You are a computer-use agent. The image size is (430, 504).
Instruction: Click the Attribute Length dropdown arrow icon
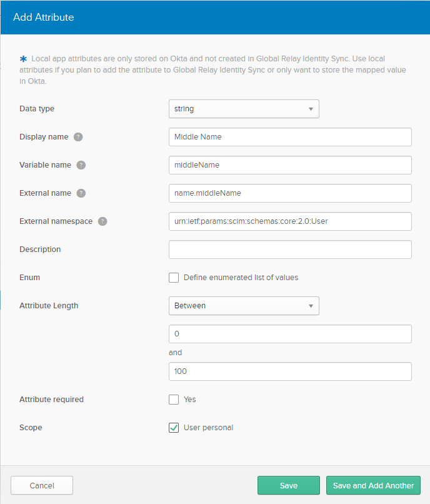(x=311, y=306)
